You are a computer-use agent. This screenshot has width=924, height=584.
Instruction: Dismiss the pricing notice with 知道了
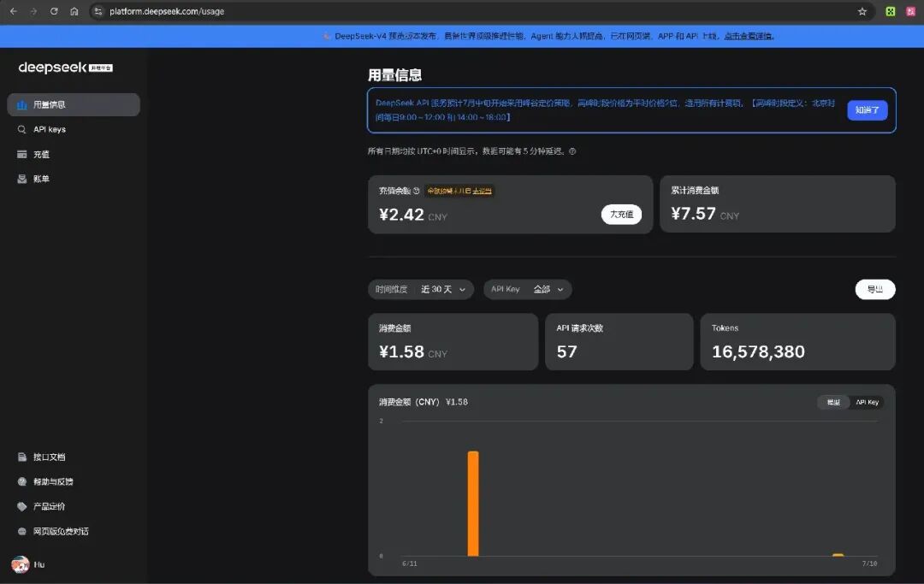868,110
